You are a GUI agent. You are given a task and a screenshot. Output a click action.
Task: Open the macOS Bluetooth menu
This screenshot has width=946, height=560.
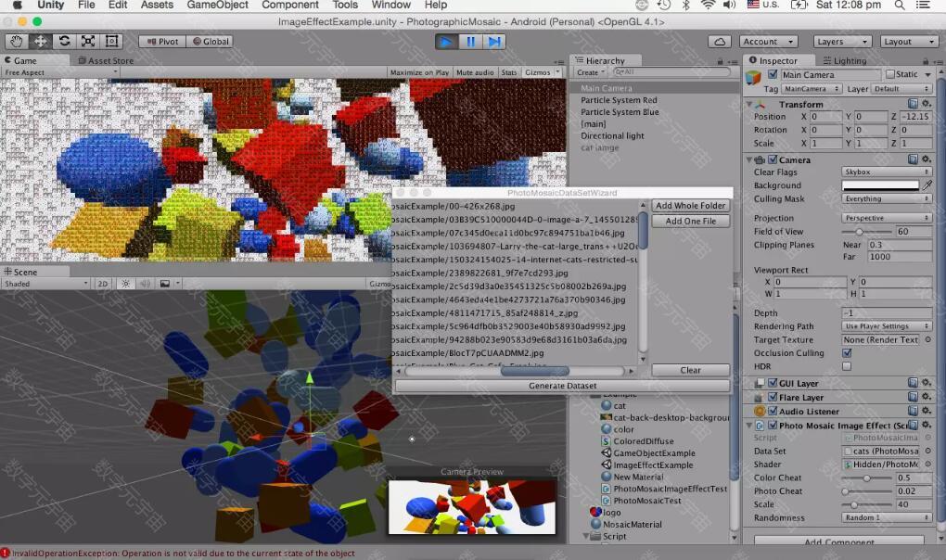click(686, 6)
